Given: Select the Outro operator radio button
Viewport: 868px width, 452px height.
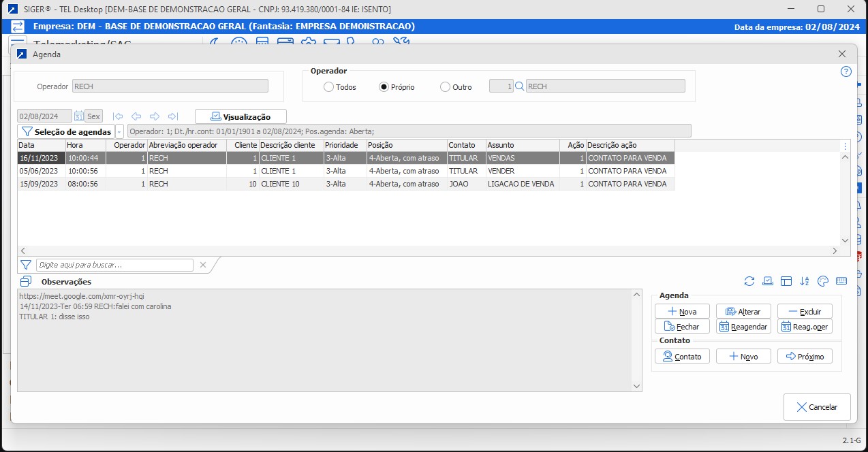Looking at the screenshot, I should (445, 87).
